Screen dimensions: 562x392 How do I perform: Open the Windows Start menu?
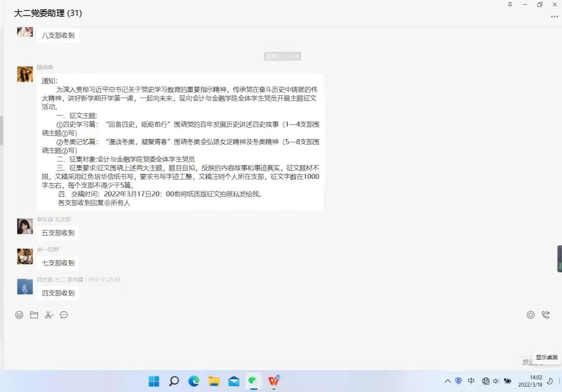point(154,381)
